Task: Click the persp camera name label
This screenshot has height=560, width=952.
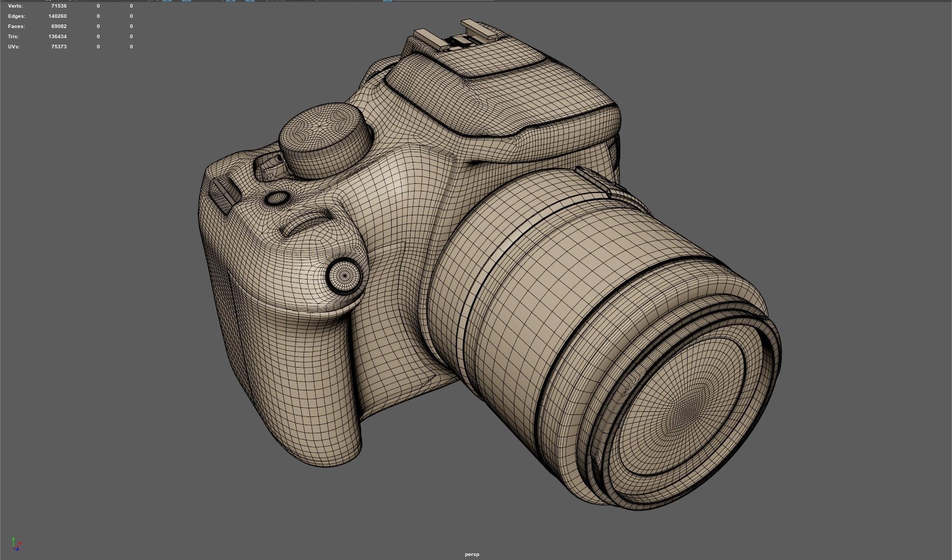Action: pos(472,554)
